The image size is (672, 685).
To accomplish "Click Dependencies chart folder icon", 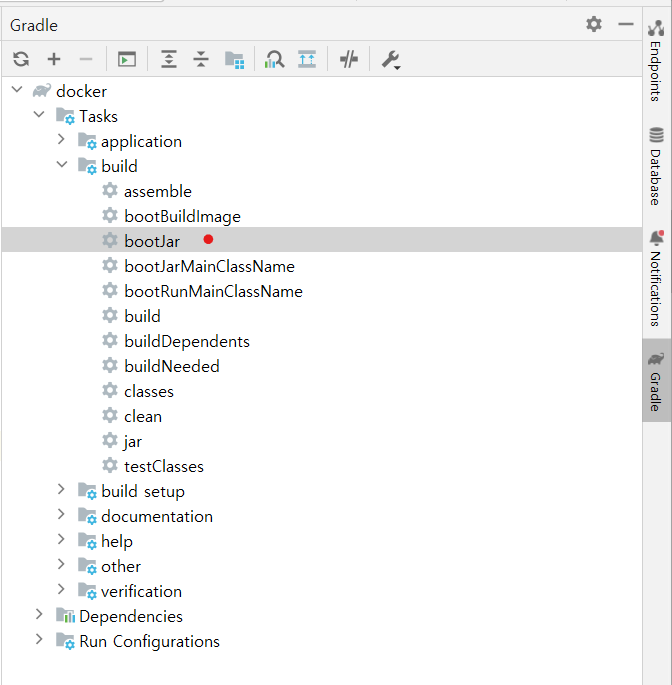I will (66, 616).
